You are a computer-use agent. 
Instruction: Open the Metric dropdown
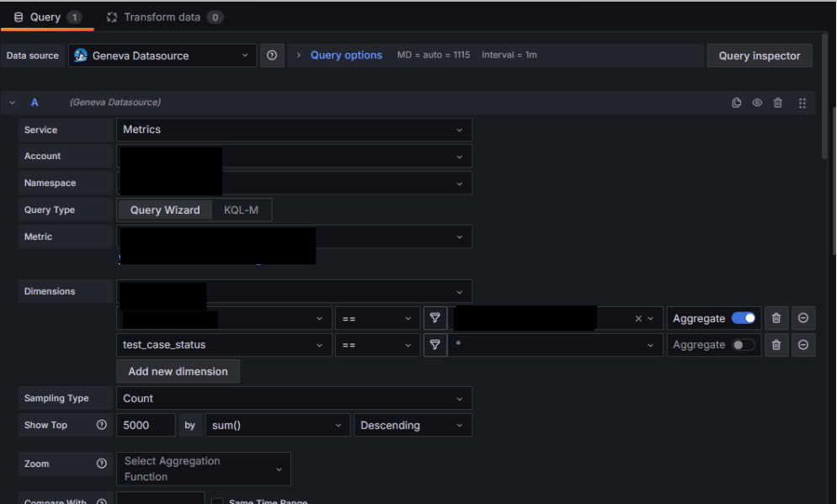[x=294, y=236]
